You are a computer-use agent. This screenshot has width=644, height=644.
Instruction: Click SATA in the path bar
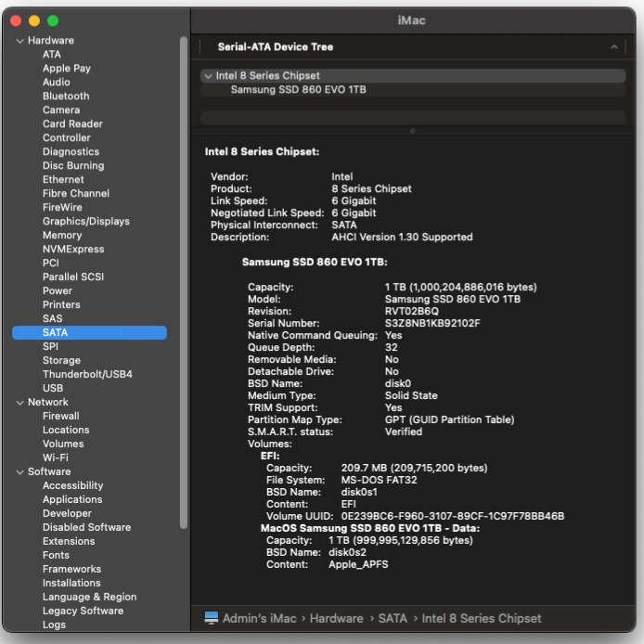point(393,619)
